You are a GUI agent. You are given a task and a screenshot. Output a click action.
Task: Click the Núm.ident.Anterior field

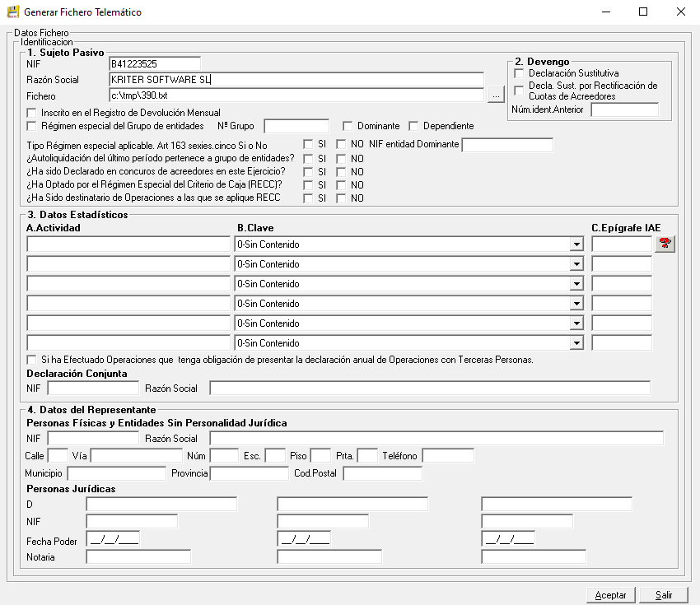[x=624, y=109]
